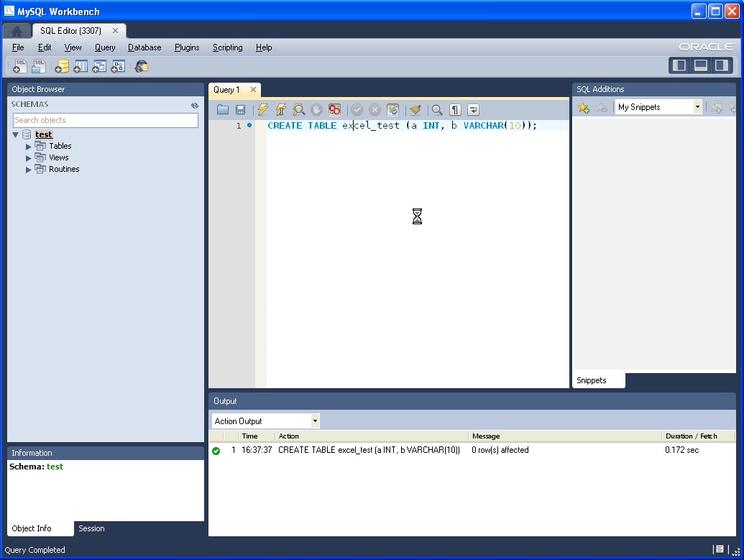
Task: Select the test schema
Action: 44,134
